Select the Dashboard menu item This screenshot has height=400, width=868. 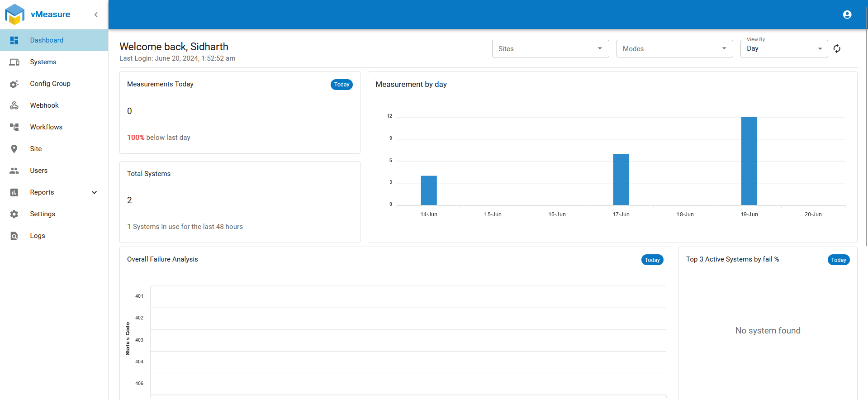[x=54, y=40]
